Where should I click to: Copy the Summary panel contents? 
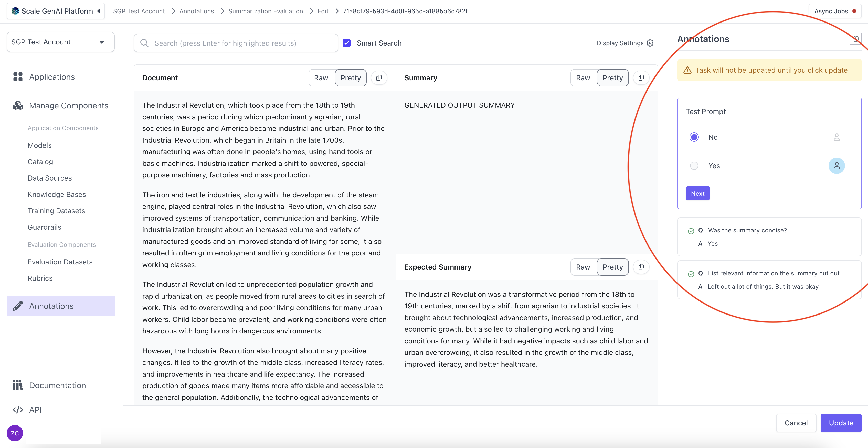point(641,78)
